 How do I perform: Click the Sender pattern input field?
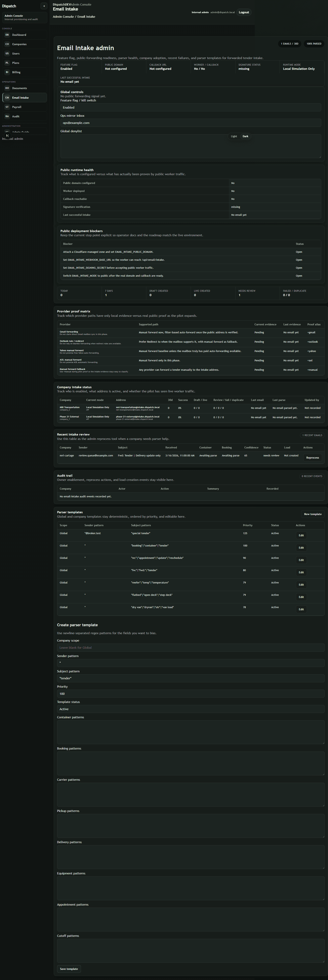click(190, 663)
